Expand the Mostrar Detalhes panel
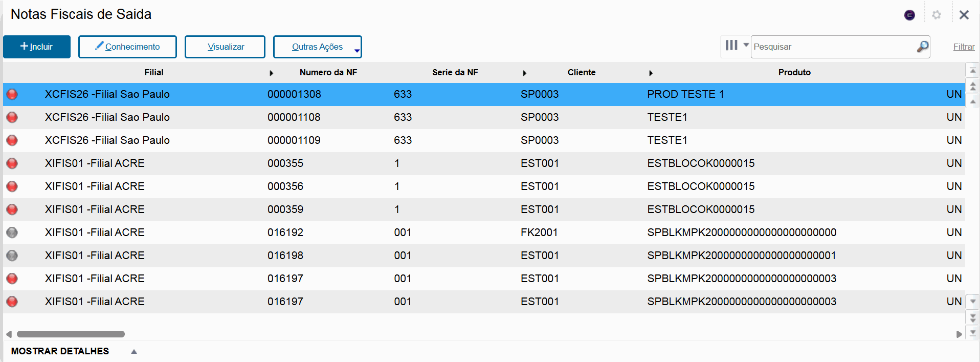This screenshot has height=362, width=980. (x=134, y=351)
